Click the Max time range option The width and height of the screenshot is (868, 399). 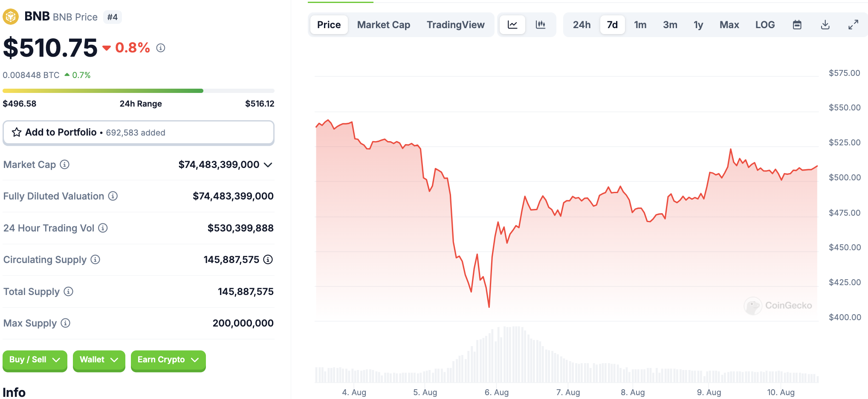(729, 25)
